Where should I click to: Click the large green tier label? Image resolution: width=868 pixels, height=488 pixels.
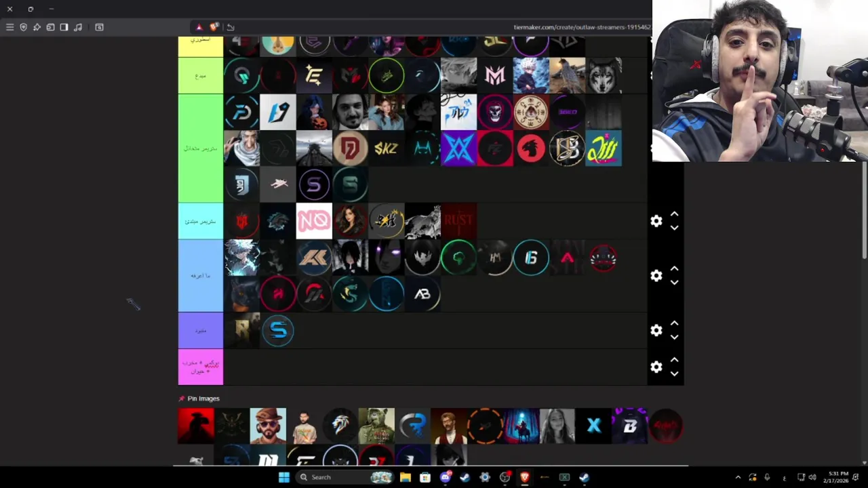[201, 148]
